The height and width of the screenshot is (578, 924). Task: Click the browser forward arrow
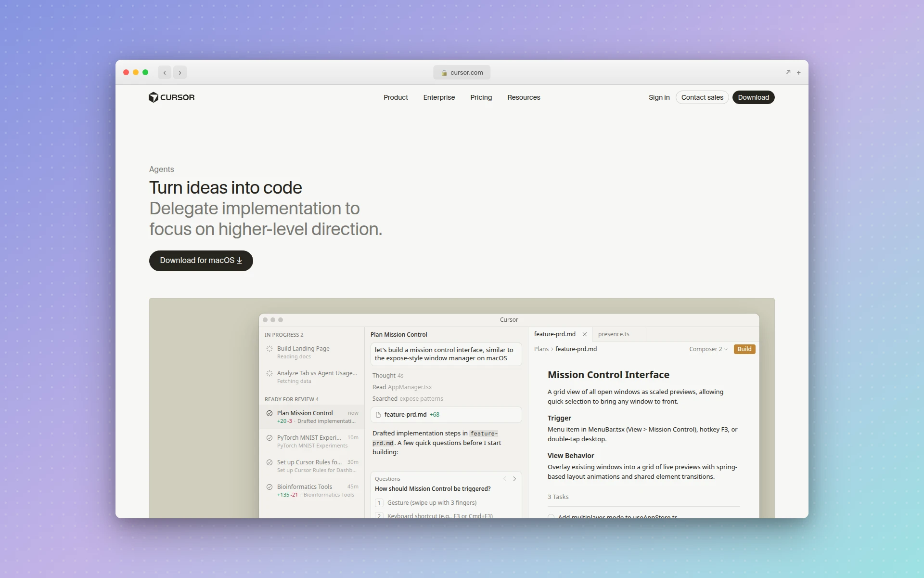tap(180, 73)
